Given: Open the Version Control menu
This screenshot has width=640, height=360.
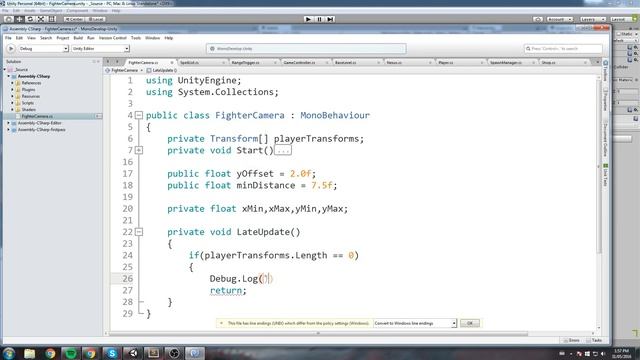Looking at the screenshot, I should click(x=113, y=38).
